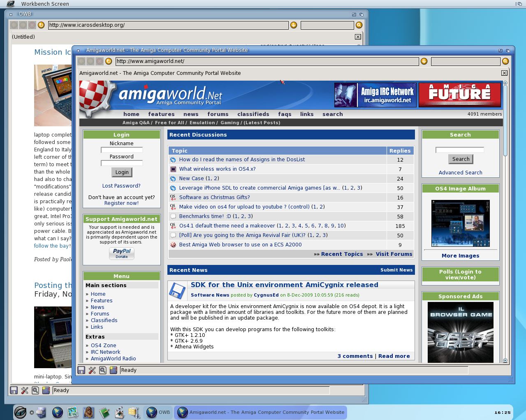526x420 pixels.
Task: Switch to the OWB taskbar entry
Action: click(x=158, y=412)
